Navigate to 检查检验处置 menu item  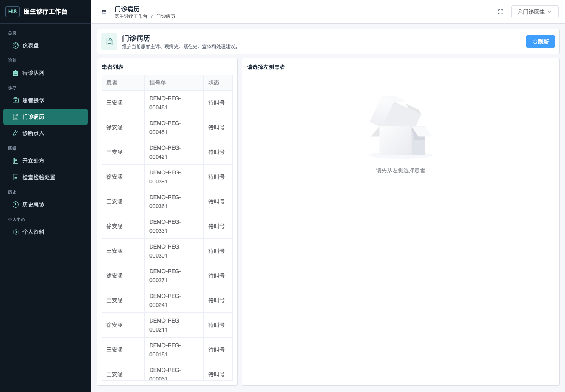(x=46, y=177)
